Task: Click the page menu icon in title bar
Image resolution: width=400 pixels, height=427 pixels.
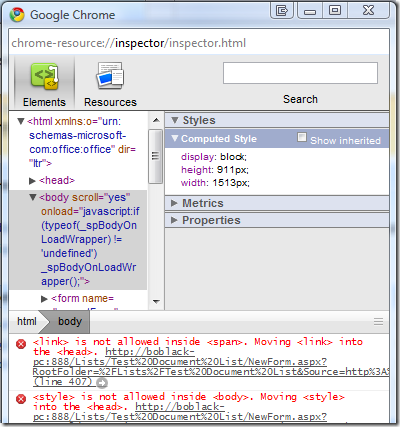Action: click(x=282, y=11)
